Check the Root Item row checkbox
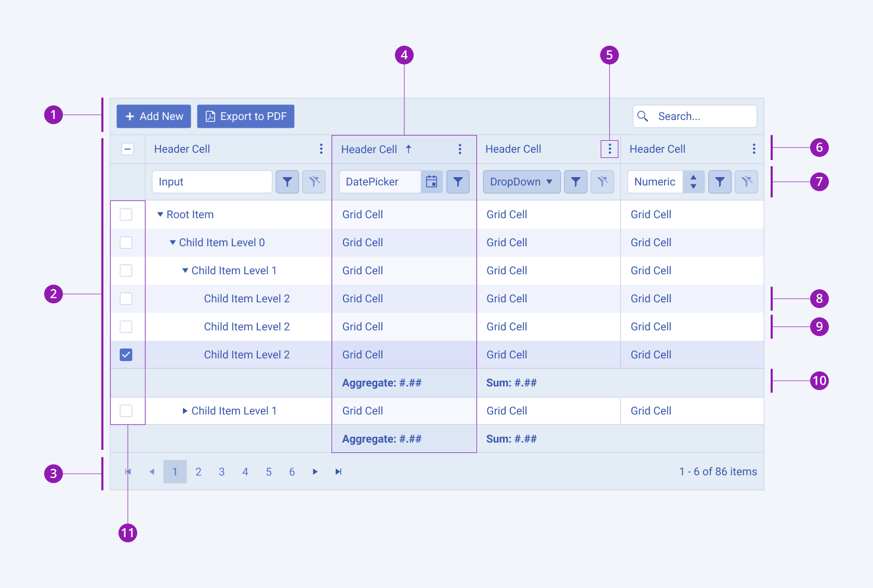 [126, 215]
